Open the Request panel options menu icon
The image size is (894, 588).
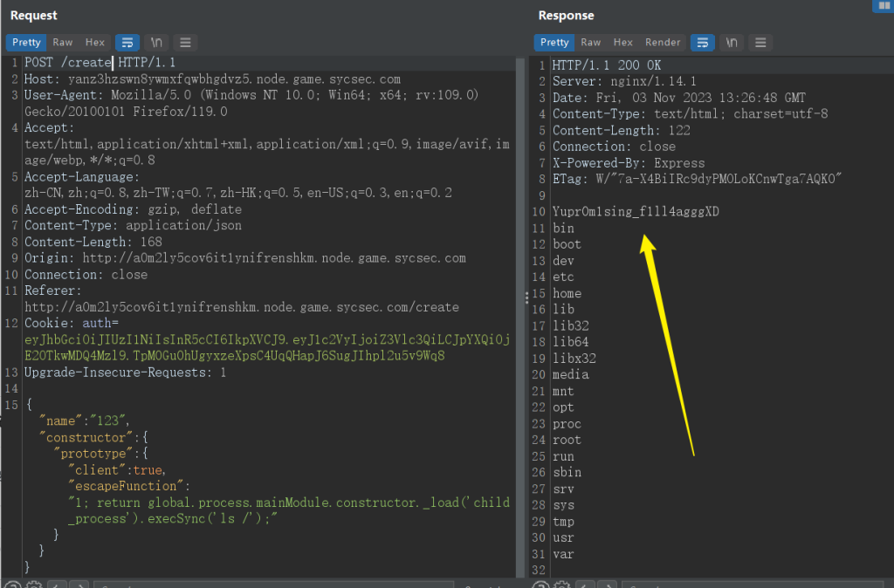click(185, 42)
